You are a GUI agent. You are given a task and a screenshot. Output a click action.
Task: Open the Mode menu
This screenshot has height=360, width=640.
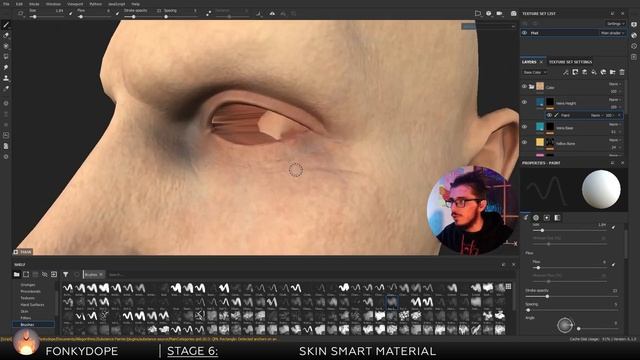click(x=34, y=4)
